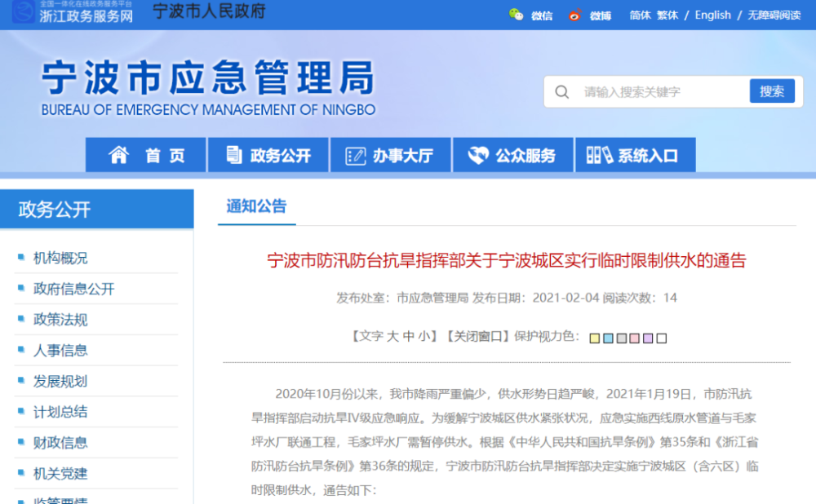The width and height of the screenshot is (816, 504).
Task: Click the Weibo icon in top bar
Action: (x=574, y=15)
